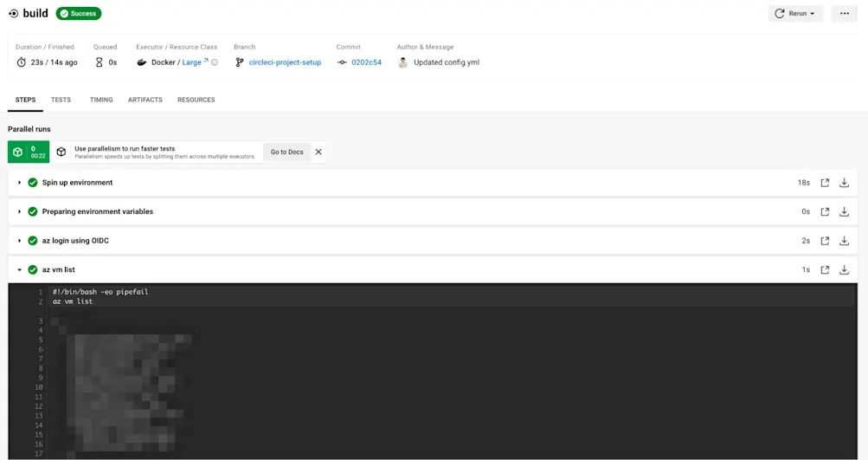Open Spin up environment output in new tab
This screenshot has height=460, width=868.
825,182
